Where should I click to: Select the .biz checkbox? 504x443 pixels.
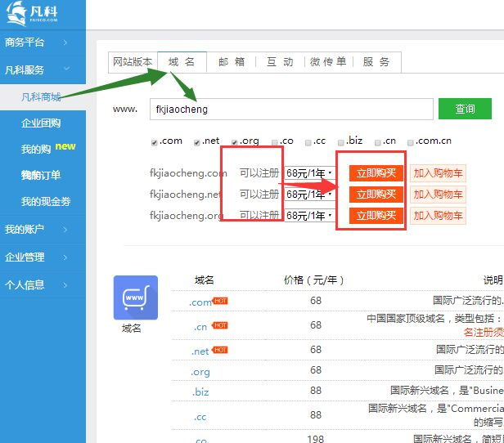coord(341,142)
